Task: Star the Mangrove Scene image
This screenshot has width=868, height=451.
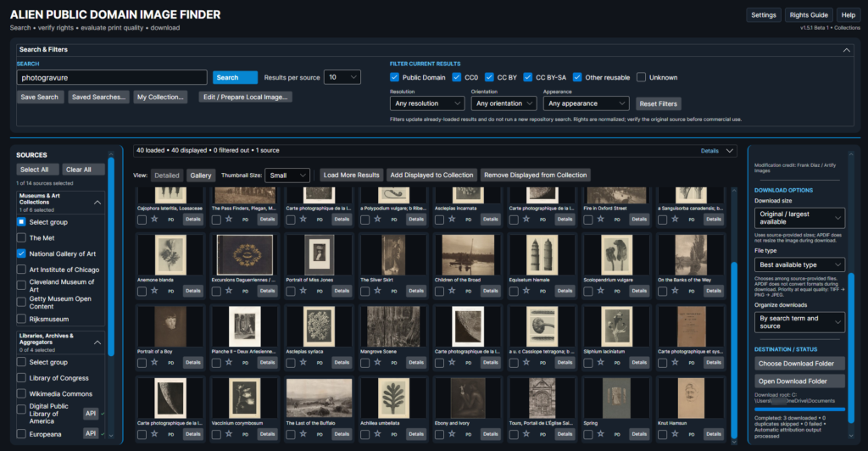Action: pyautogui.click(x=377, y=363)
